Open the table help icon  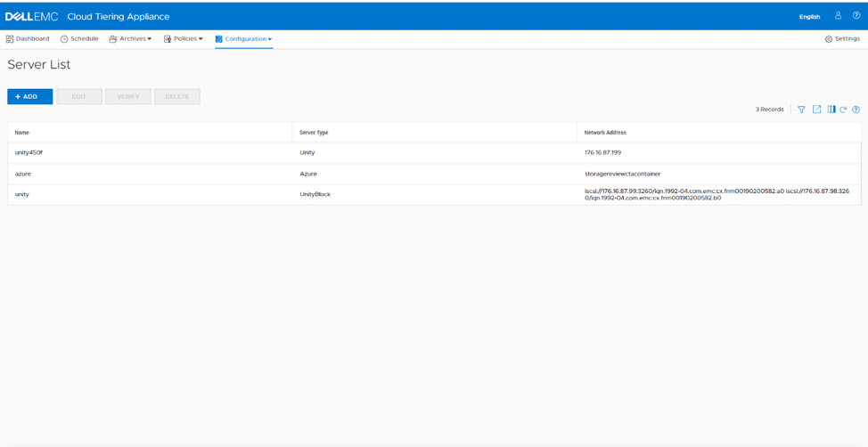[856, 110]
